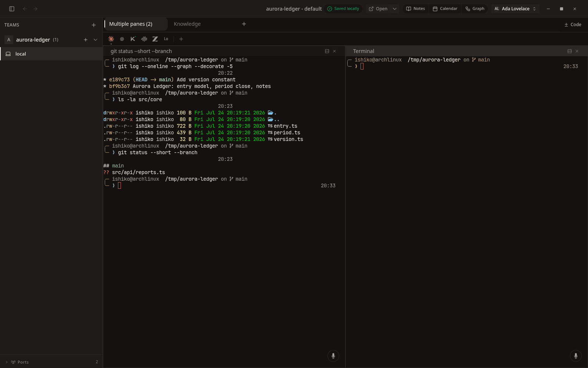Activate microphone in Terminal pane
This screenshot has height=368, width=588.
coord(576,356)
